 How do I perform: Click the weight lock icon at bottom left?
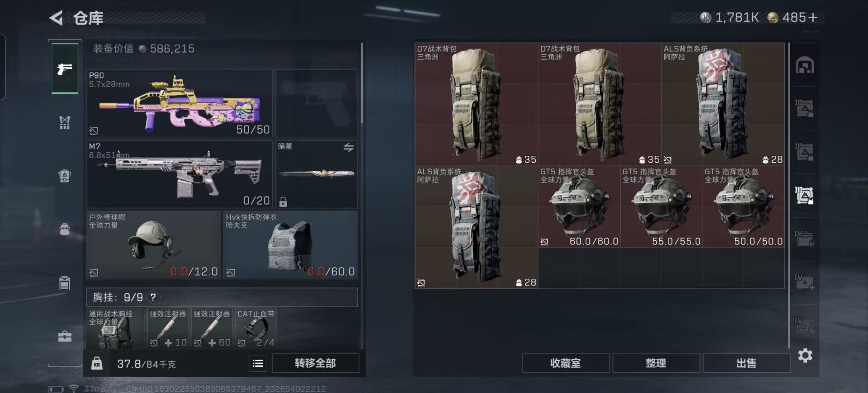[x=97, y=363]
